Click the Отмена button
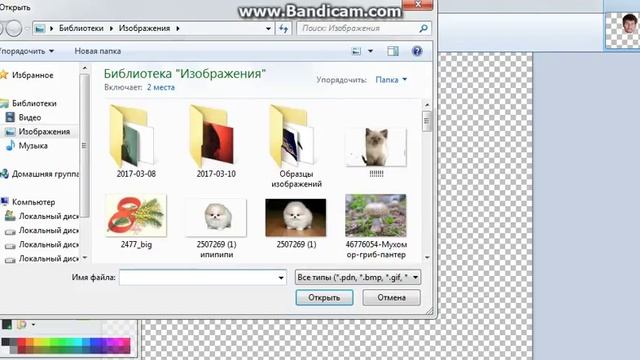The image size is (640, 360). tap(391, 298)
